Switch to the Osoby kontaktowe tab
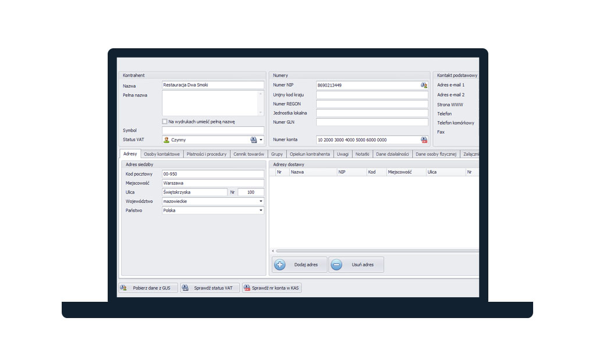The height and width of the screenshot is (364, 596). [x=161, y=154]
